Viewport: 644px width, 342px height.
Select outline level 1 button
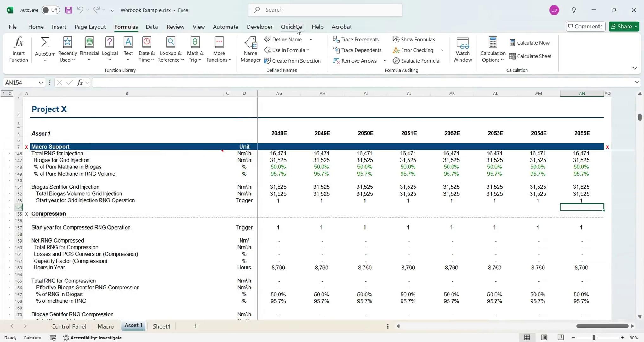click(x=4, y=93)
